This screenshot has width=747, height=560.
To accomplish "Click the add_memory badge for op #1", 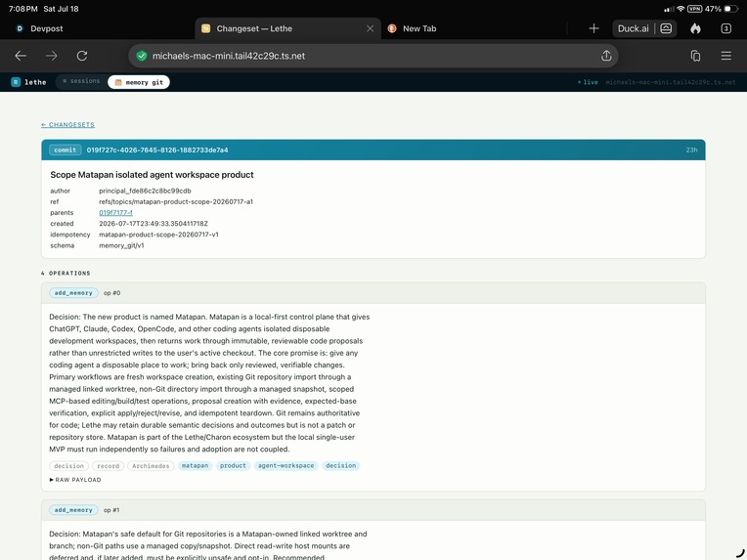I will (73, 510).
